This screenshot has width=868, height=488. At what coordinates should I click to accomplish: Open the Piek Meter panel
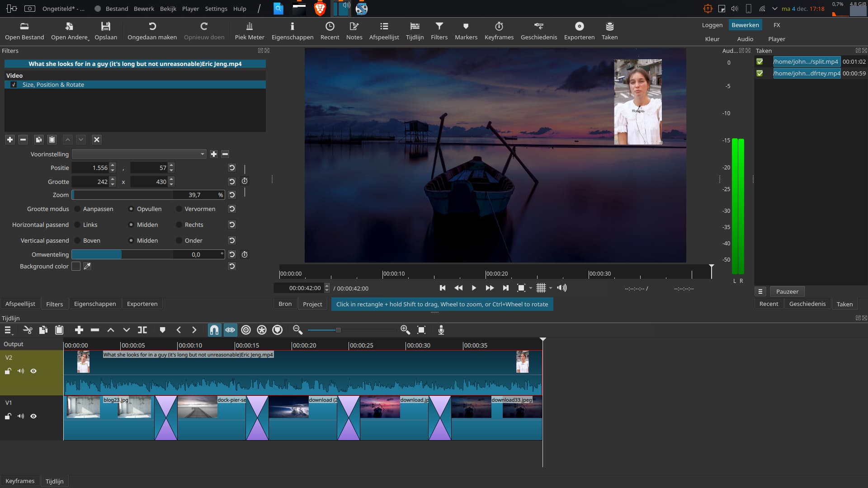(249, 30)
